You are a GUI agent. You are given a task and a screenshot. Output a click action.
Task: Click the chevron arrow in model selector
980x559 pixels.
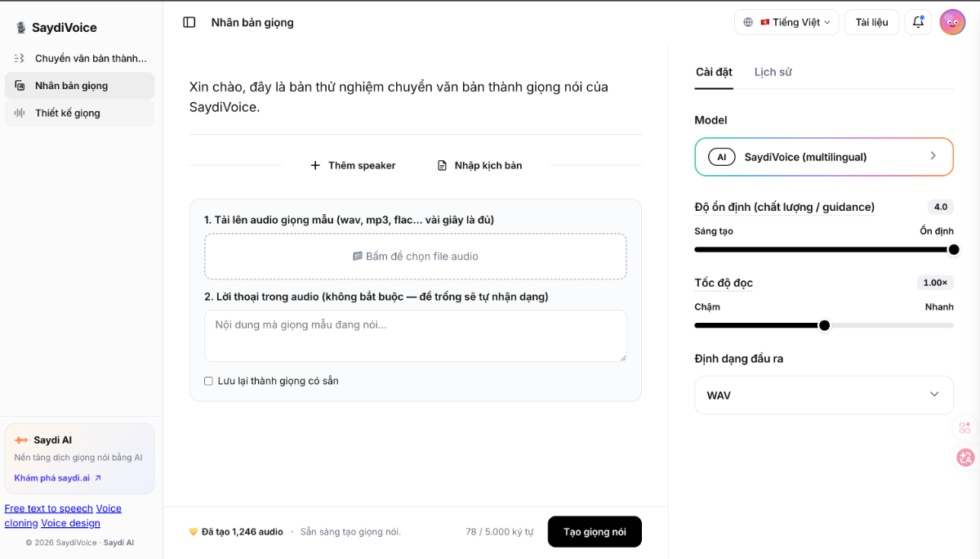(933, 156)
